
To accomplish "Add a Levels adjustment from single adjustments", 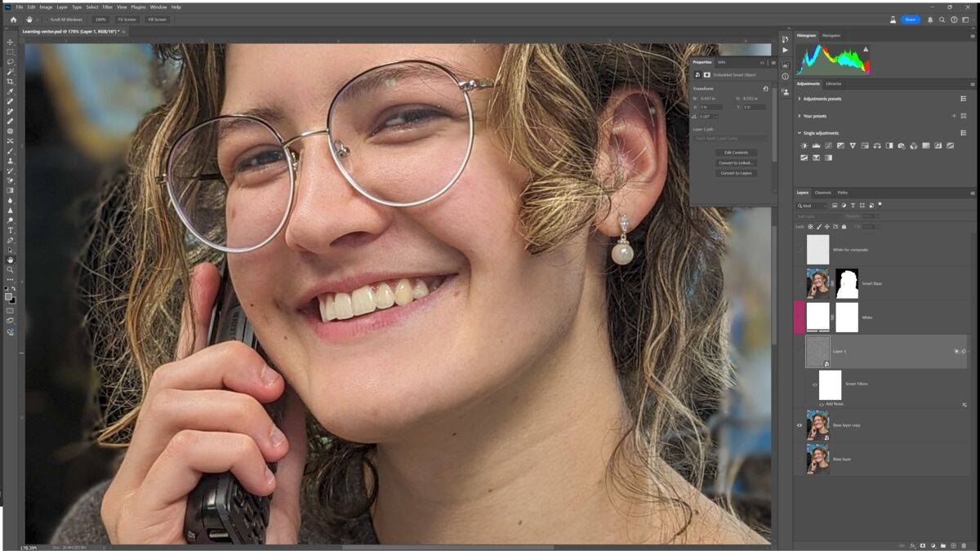I will tap(816, 146).
